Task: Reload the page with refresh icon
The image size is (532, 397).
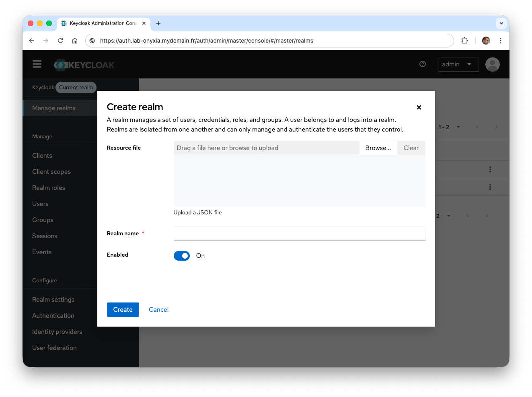Action: click(x=60, y=41)
